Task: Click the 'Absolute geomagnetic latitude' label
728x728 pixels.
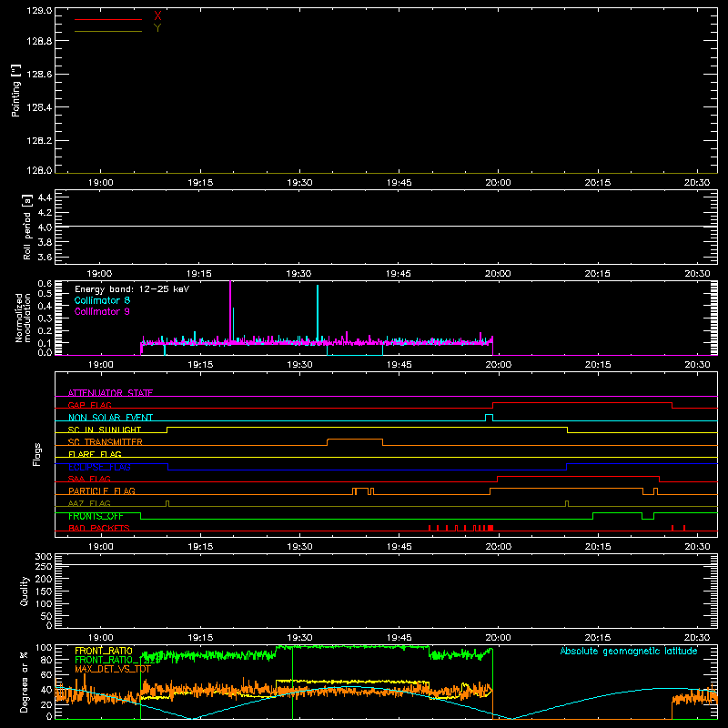Action: (x=629, y=651)
